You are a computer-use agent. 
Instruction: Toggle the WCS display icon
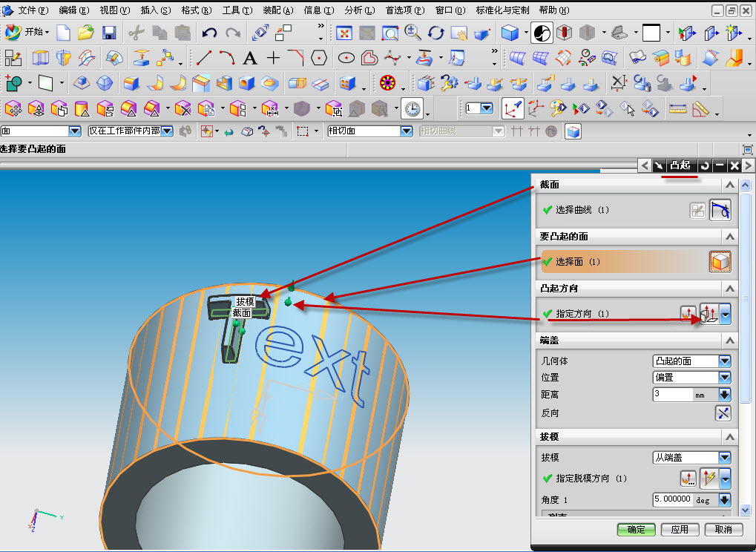[513, 109]
